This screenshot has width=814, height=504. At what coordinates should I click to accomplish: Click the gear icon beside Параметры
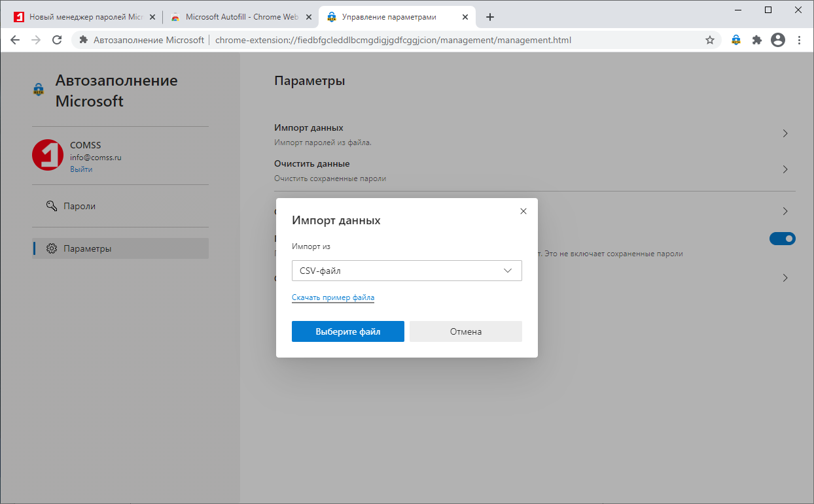(x=52, y=248)
